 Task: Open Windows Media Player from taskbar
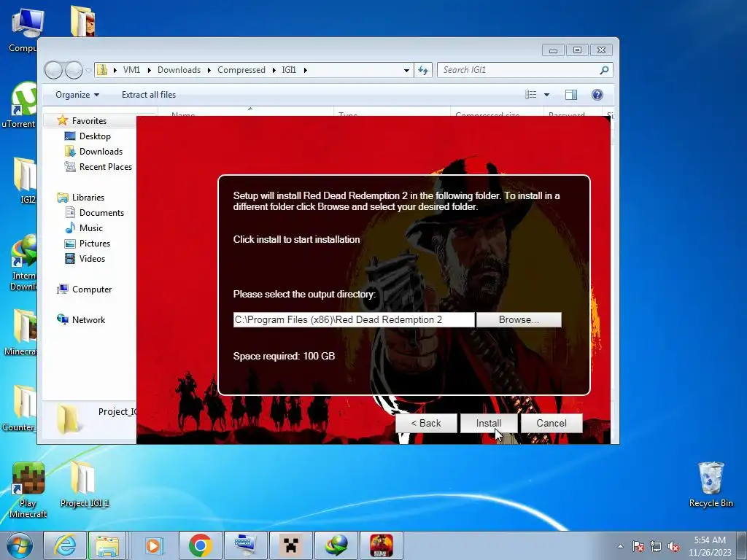point(153,545)
